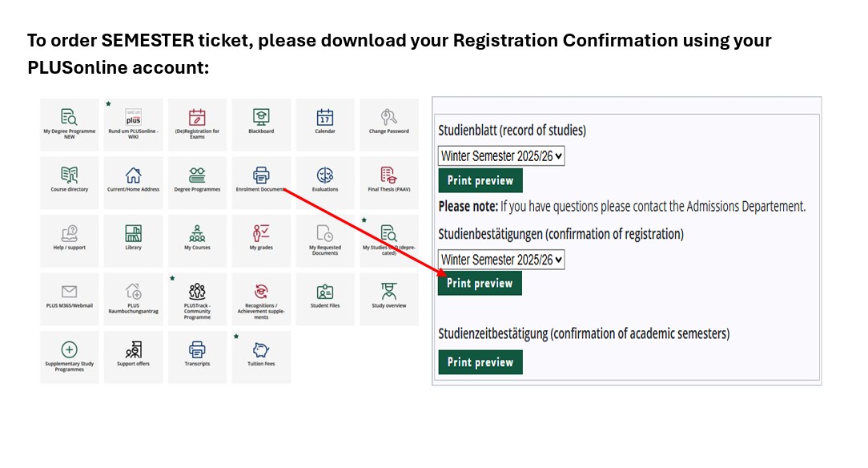The width and height of the screenshot is (868, 468).
Task: Expand the Studienbestätigungen semester dropdown
Action: [501, 260]
